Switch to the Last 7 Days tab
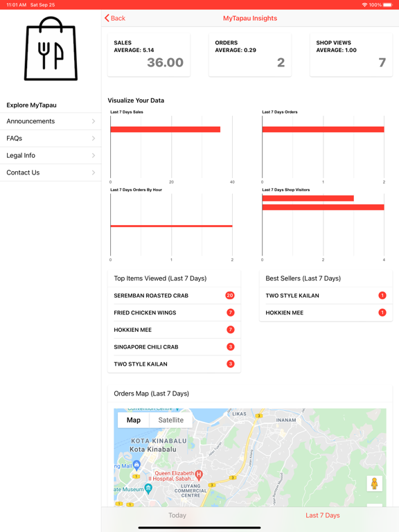The height and width of the screenshot is (532, 399). (323, 515)
